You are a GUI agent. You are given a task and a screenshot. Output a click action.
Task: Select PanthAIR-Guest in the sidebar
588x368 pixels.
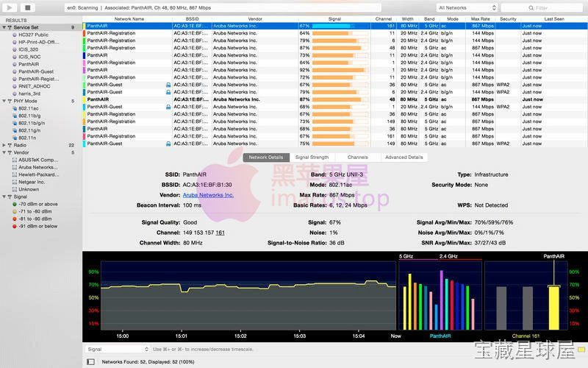tap(36, 71)
